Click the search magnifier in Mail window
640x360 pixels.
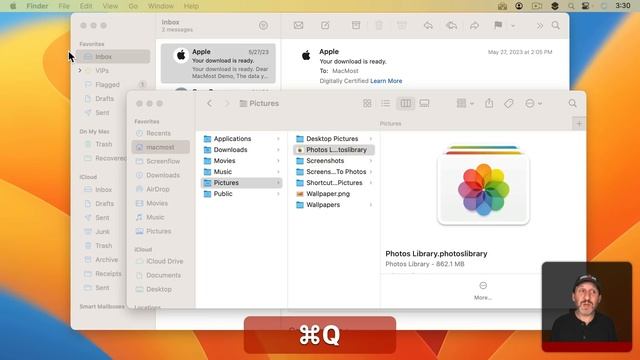[556, 25]
